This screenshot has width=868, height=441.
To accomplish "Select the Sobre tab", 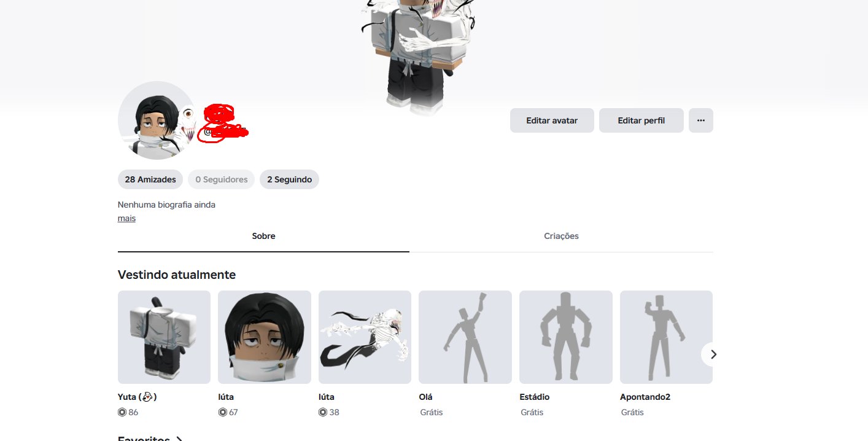I will coord(263,236).
